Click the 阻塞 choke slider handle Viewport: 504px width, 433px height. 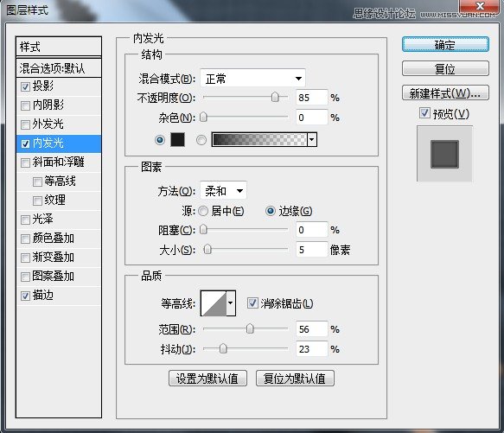[x=203, y=230]
